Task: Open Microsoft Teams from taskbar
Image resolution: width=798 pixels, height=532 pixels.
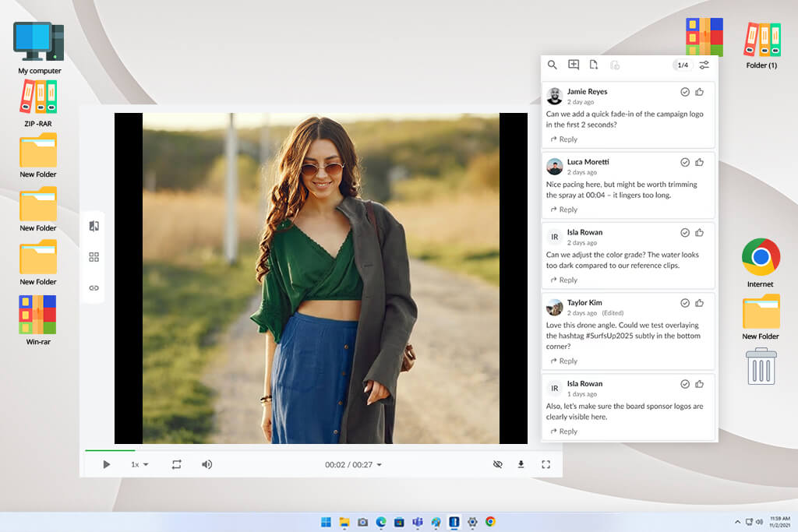Action: point(418,522)
